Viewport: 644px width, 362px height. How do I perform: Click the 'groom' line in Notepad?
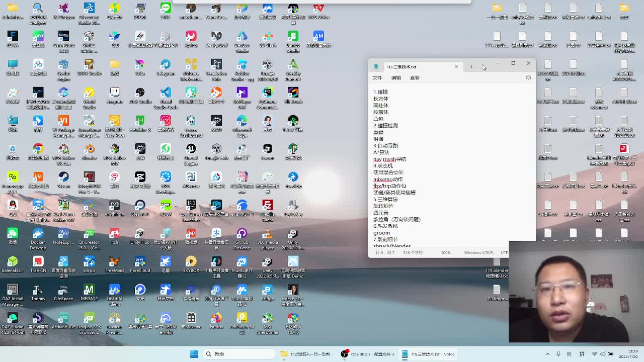click(381, 233)
